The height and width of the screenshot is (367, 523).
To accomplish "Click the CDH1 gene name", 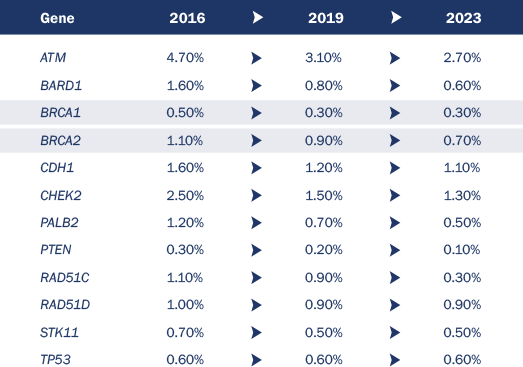I will pos(57,167).
